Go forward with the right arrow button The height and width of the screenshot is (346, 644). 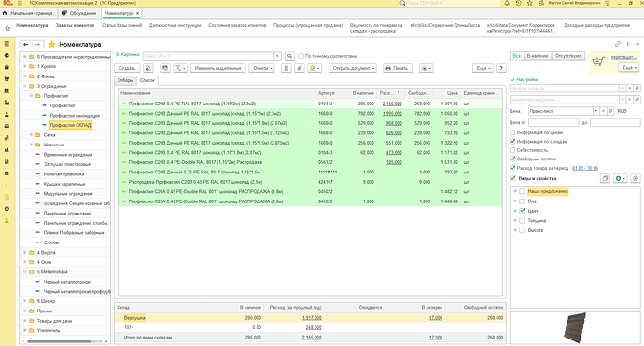click(37, 44)
